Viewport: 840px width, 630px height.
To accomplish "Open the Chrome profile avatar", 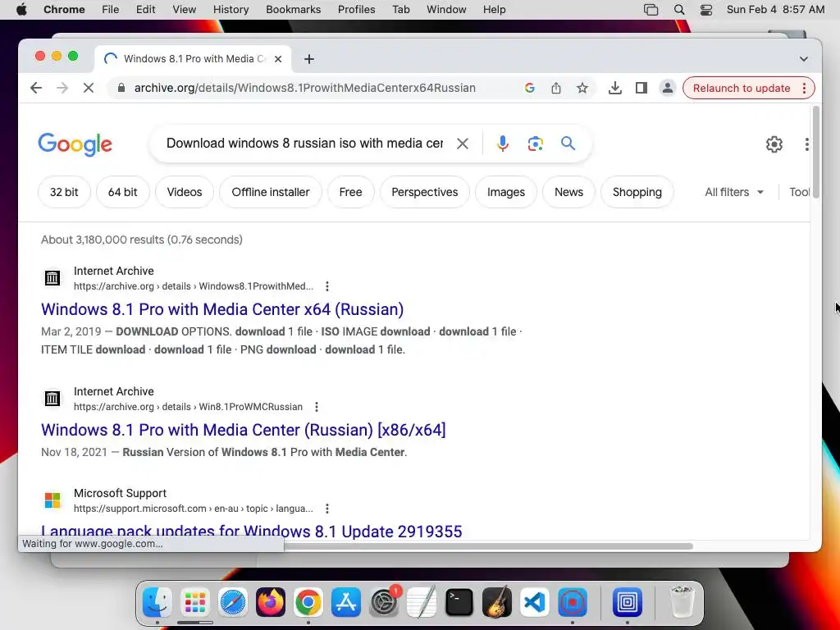I will (x=668, y=88).
